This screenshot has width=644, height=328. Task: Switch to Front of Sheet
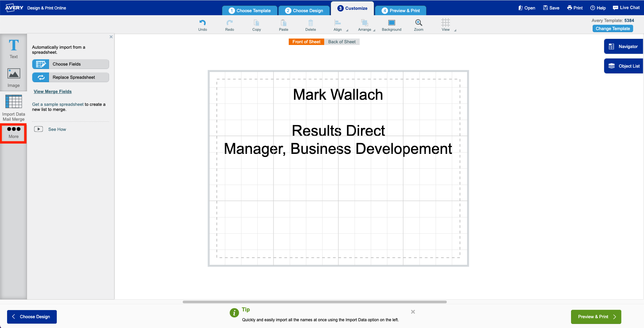[306, 42]
